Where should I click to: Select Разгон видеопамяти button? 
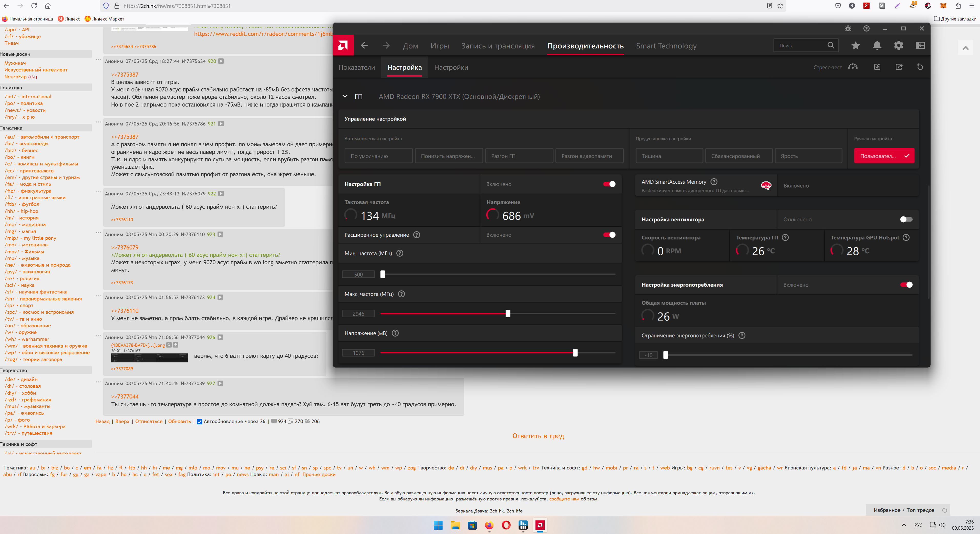[x=589, y=156]
